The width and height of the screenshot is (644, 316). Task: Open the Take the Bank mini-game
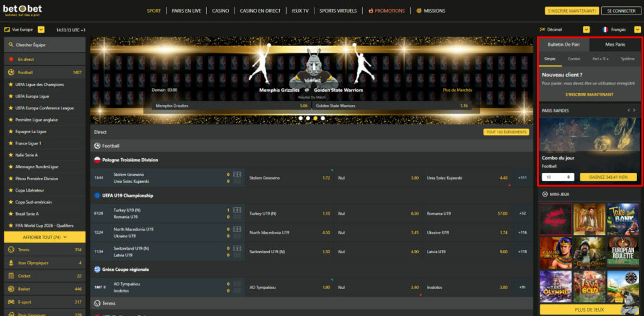coord(623,219)
